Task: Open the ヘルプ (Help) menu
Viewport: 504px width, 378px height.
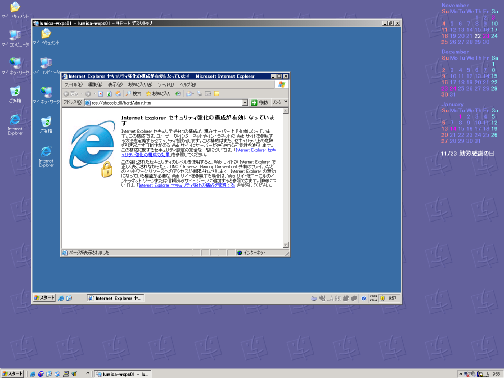Action: 188,85
